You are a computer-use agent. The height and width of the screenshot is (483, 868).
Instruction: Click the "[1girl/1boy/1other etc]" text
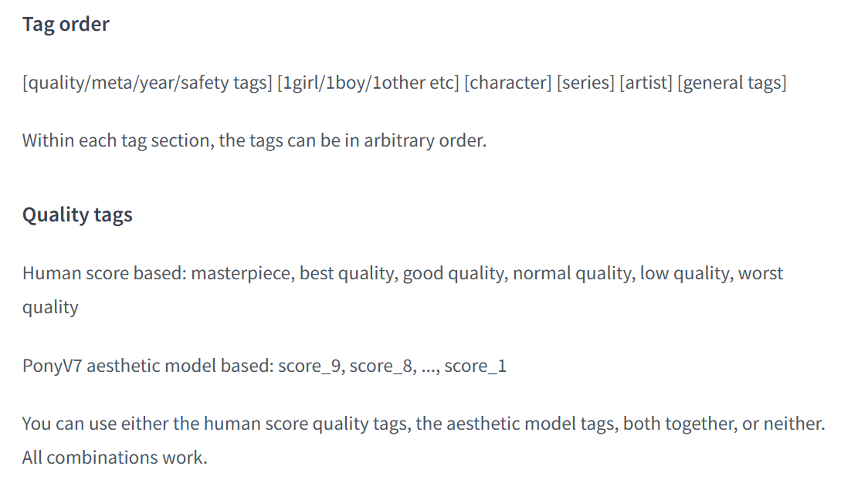[x=368, y=83]
